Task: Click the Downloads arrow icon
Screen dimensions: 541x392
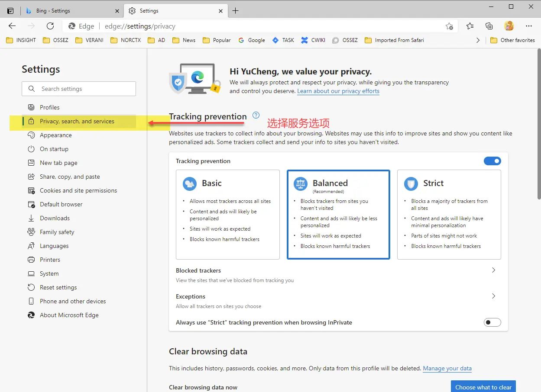Action: coord(31,218)
